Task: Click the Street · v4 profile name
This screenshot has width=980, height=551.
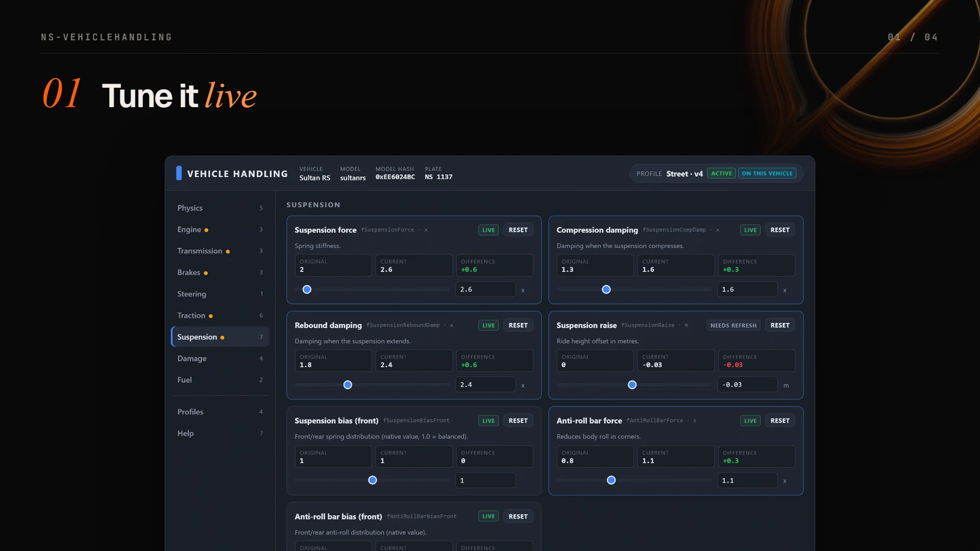Action: [684, 173]
